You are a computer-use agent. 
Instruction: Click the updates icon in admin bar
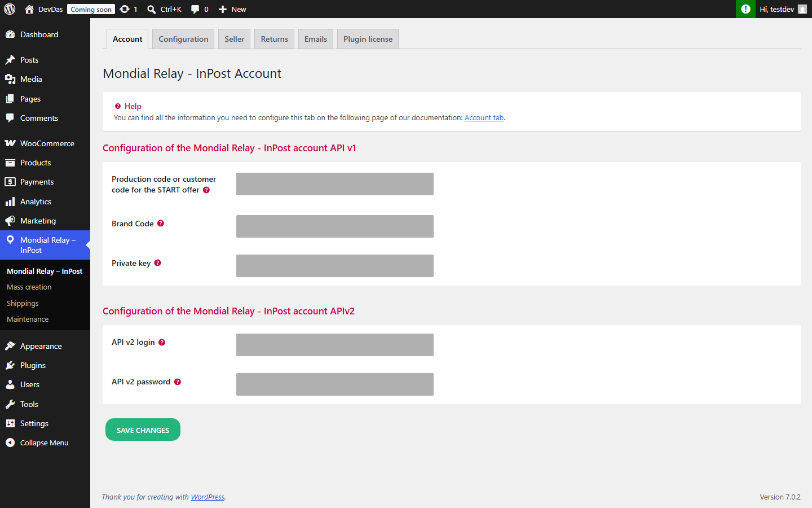125,9
